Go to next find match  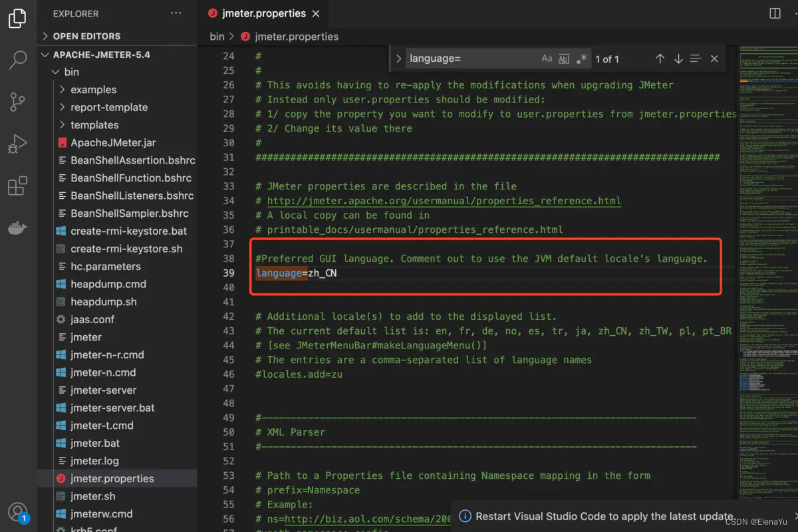[678, 59]
